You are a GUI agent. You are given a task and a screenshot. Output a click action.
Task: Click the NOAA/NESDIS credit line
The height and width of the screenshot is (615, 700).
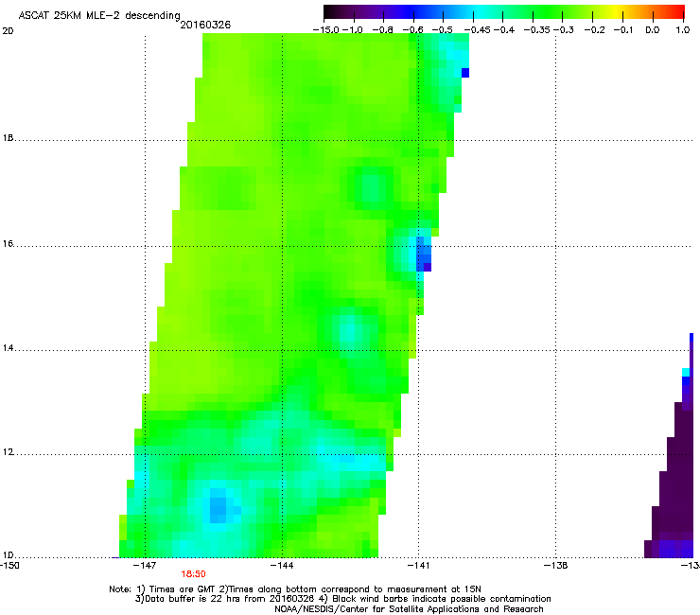(409, 609)
